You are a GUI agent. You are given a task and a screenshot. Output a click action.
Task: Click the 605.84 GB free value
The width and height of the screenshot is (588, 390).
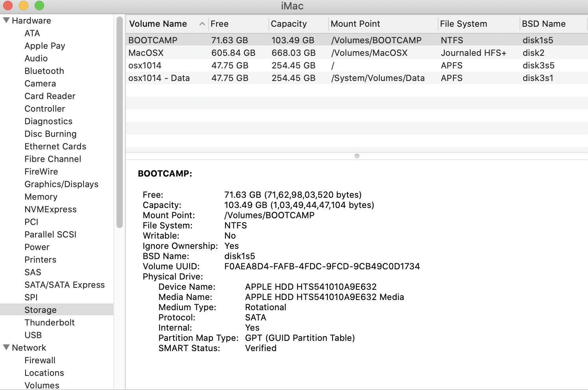pyautogui.click(x=233, y=53)
